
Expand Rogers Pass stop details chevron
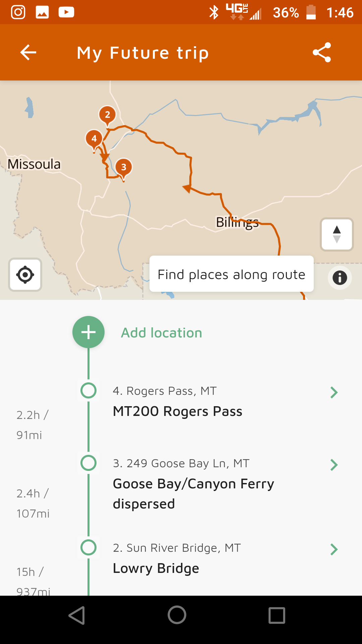tap(334, 392)
